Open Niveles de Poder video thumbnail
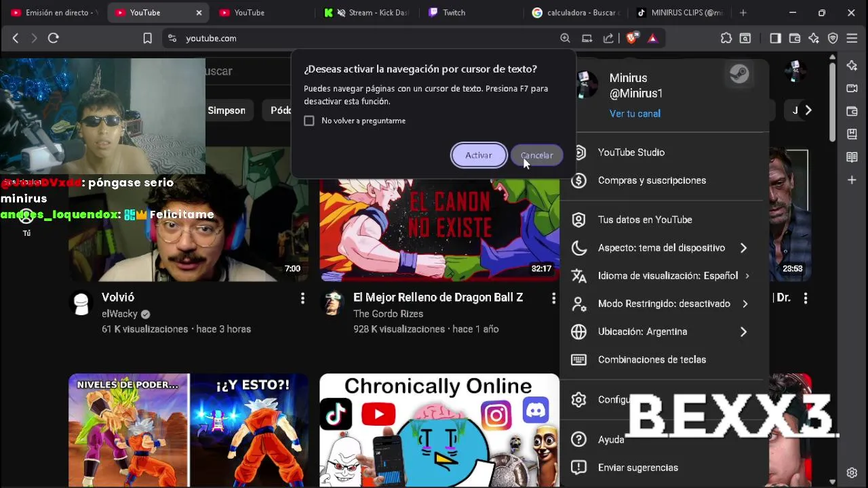Screen dimensions: 868x488 (189, 430)
